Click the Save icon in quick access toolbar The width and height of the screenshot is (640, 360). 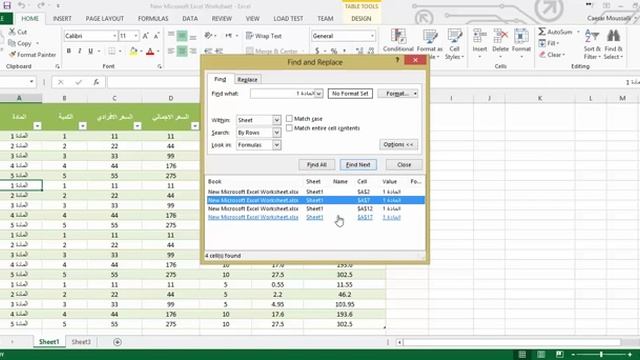tap(7, 5)
